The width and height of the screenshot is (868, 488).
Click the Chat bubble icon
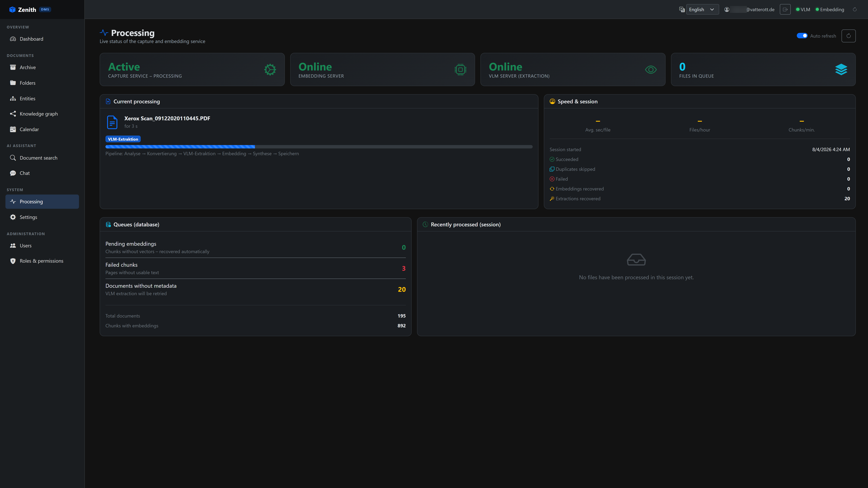point(13,173)
